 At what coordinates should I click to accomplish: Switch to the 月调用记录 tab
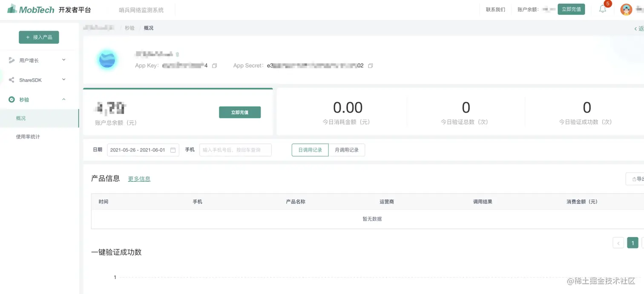click(347, 150)
